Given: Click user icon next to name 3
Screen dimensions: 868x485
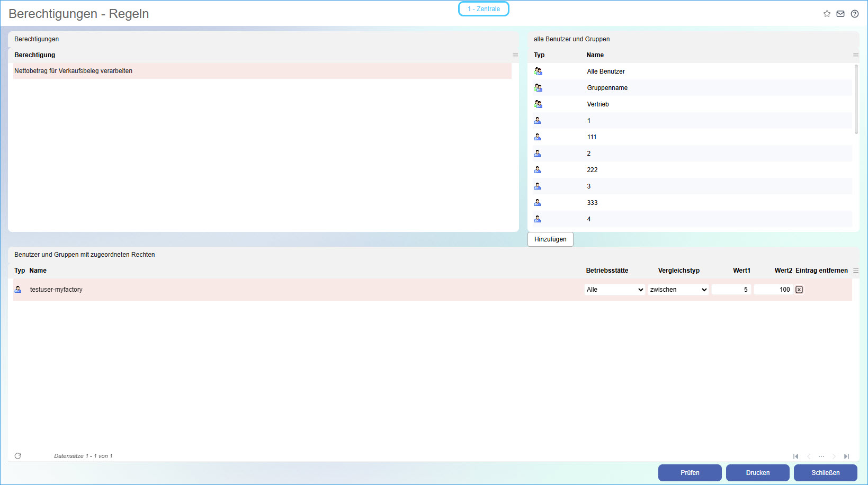Looking at the screenshot, I should (x=538, y=186).
